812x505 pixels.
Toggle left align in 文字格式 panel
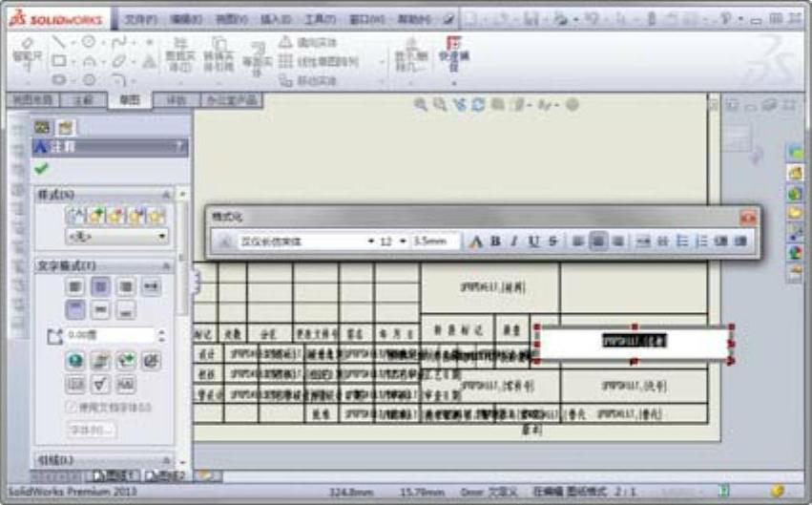(x=75, y=286)
